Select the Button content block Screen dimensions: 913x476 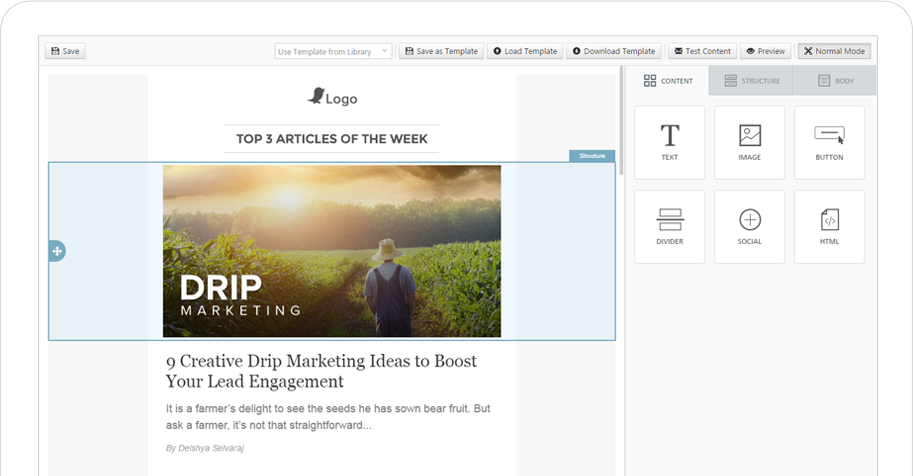click(x=829, y=142)
